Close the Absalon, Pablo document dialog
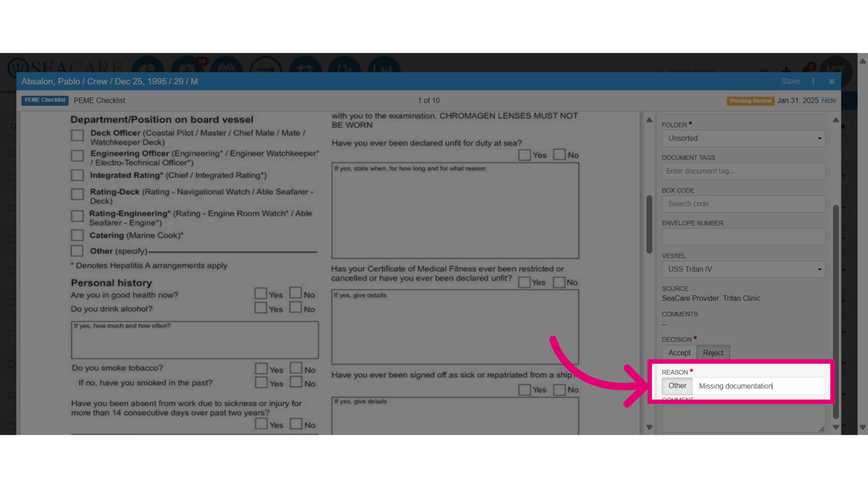Image resolution: width=868 pixels, height=488 pixels. point(831,81)
